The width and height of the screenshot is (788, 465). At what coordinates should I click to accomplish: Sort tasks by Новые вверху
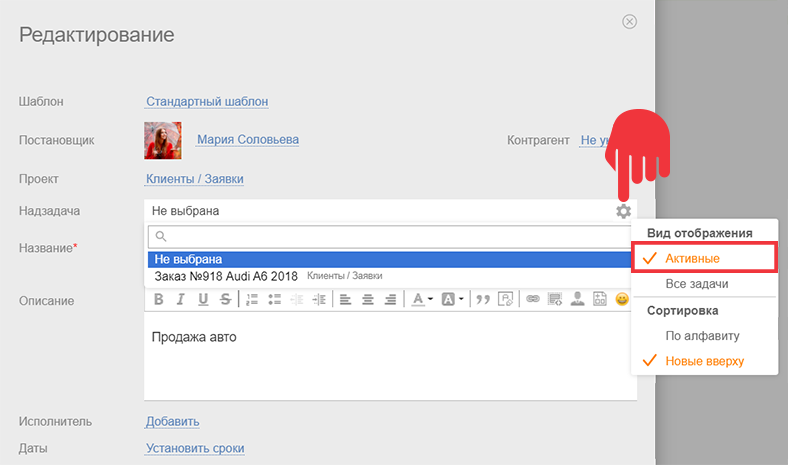[x=704, y=360]
